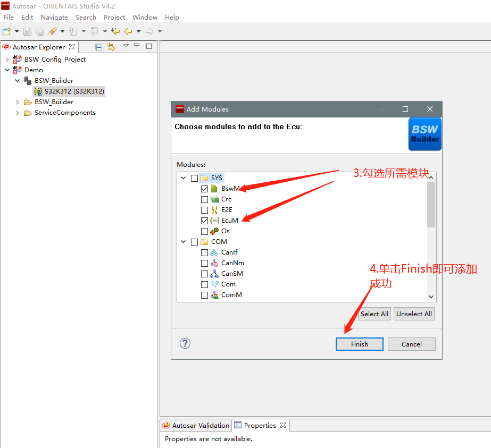This screenshot has height=448, width=491.
Task: Click Collapse All icon in Autosar Explorer
Action: tap(98, 47)
